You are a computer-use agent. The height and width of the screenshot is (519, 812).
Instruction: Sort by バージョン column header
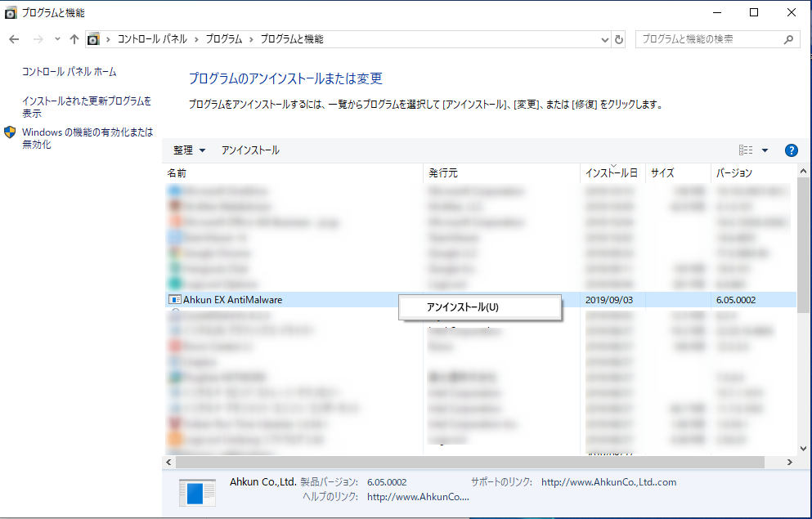click(753, 172)
